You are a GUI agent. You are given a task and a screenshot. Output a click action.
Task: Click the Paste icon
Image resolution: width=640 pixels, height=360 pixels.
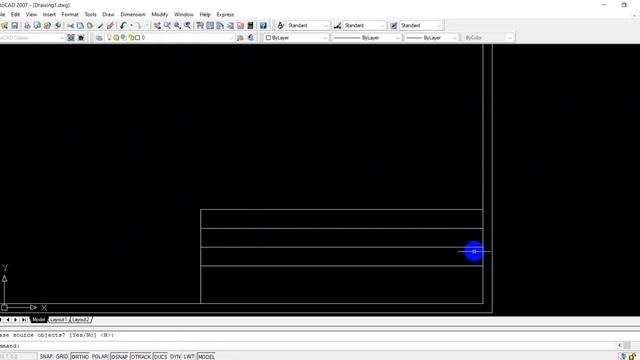pos(90,25)
